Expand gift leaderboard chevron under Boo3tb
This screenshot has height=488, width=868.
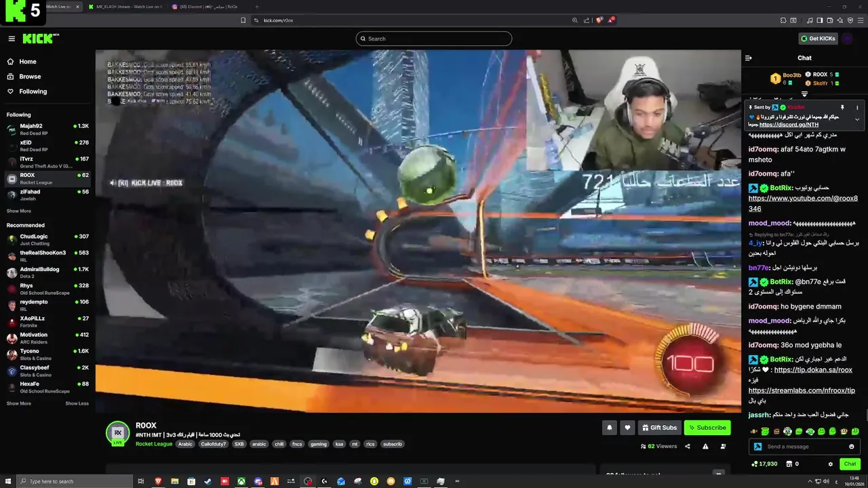click(804, 94)
